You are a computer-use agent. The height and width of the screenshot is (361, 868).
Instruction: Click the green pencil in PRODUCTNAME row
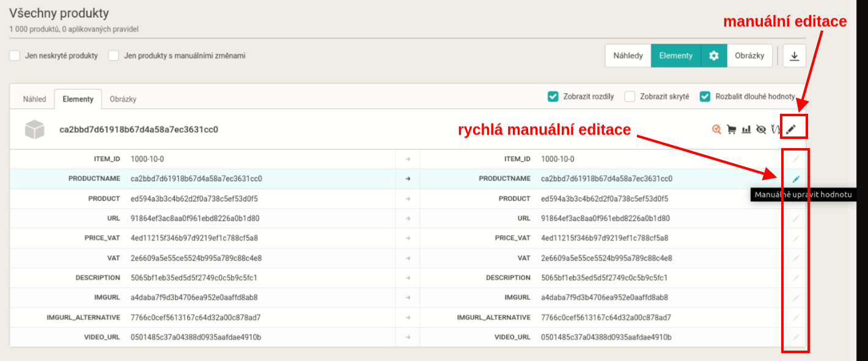[x=795, y=179]
